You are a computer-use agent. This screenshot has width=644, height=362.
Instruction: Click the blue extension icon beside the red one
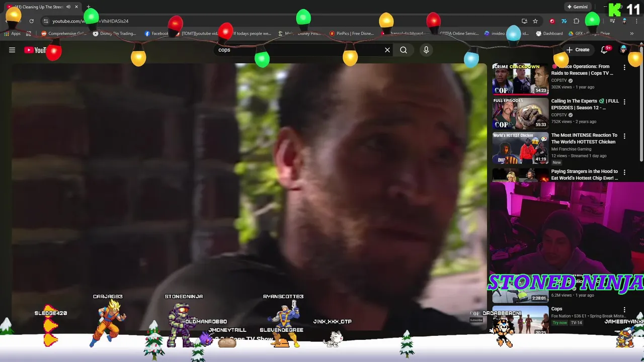pos(564,21)
